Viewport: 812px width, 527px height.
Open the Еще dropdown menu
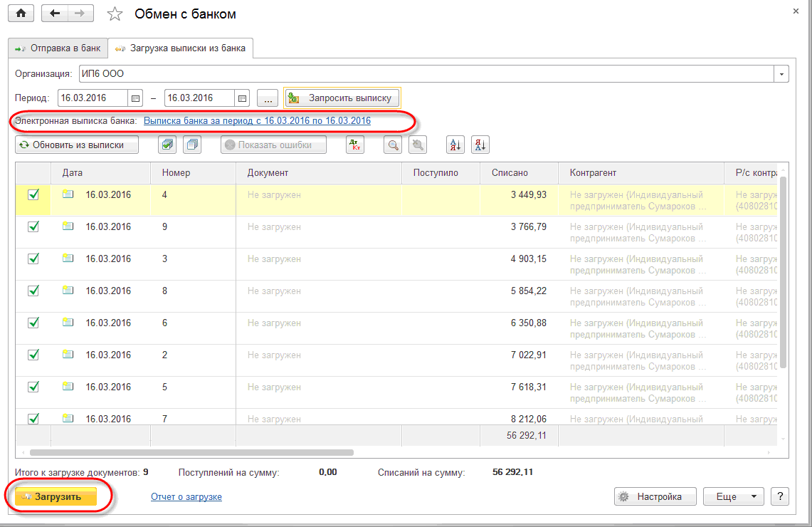[733, 496]
